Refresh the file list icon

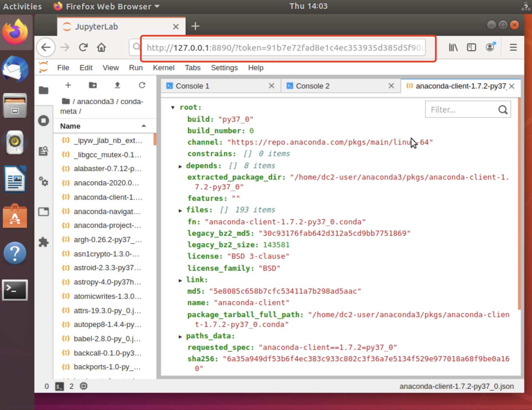pos(142,85)
